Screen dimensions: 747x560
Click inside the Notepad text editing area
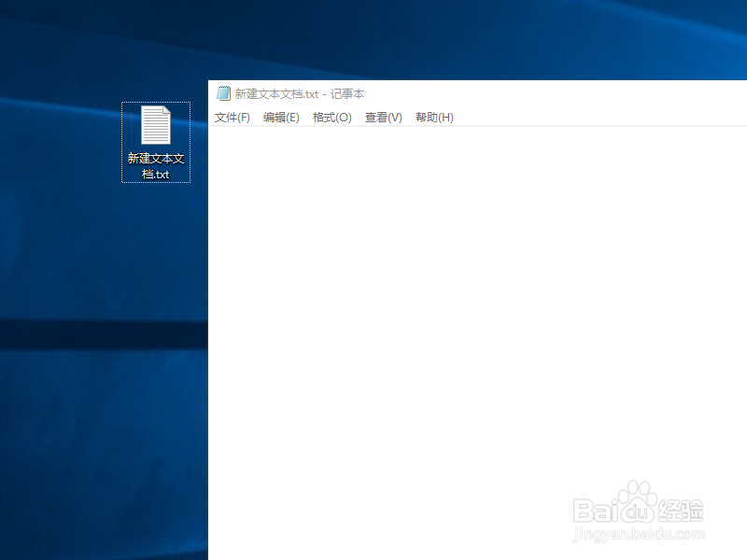tap(477, 343)
